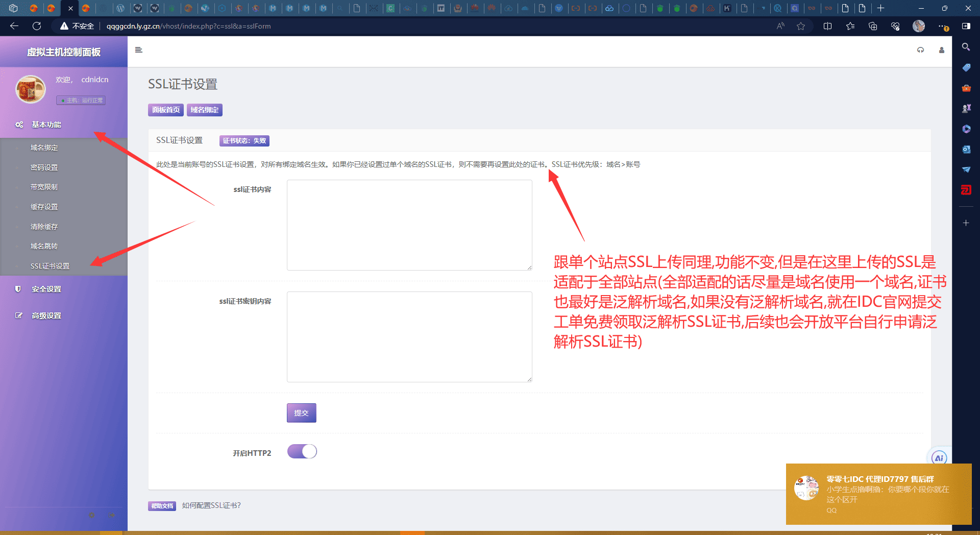This screenshot has height=535, width=980.
Task: Open 域名跳转 from the sidebar menu
Action: (44, 246)
